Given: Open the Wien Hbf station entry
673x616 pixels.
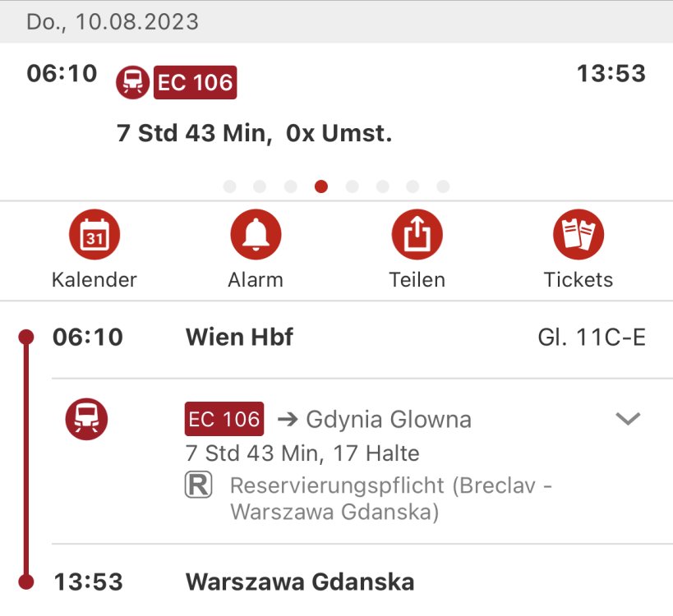Looking at the screenshot, I should [239, 337].
